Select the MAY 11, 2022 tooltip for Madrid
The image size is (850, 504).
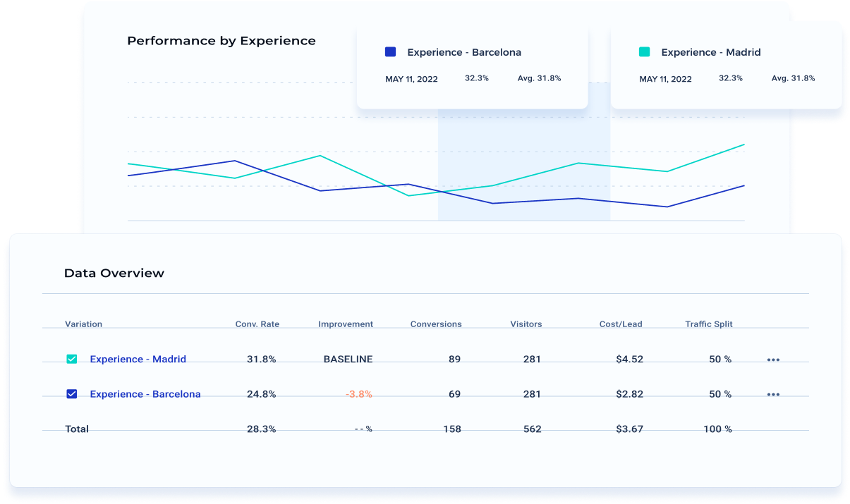pyautogui.click(x=665, y=79)
